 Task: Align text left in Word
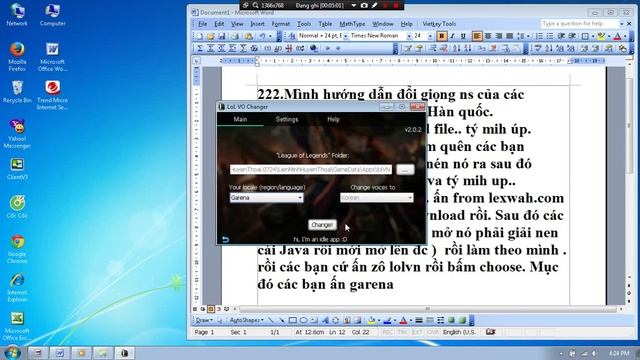pos(477,36)
